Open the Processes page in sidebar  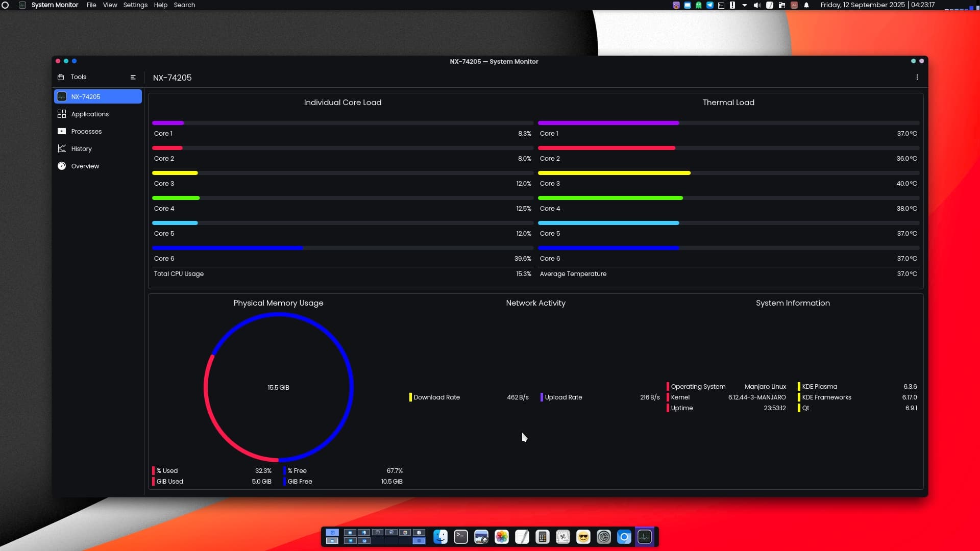(x=86, y=131)
